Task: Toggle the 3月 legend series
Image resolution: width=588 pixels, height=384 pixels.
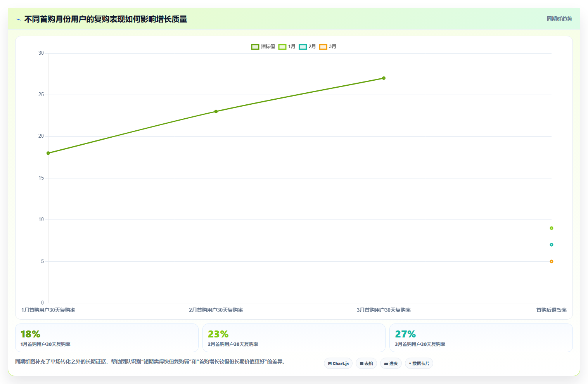Action: [328, 47]
